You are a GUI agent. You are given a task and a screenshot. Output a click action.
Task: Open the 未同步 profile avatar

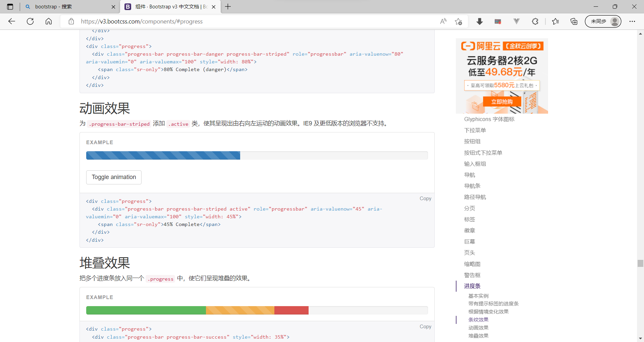[x=603, y=21]
